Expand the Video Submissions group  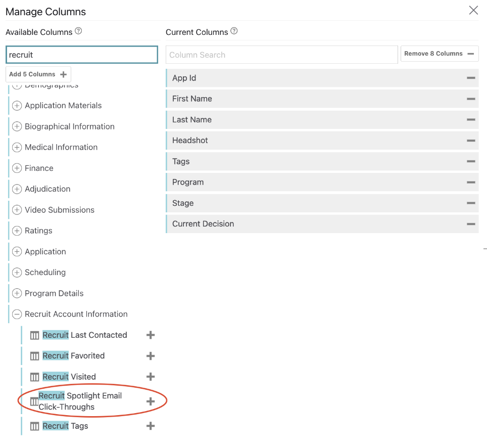coord(17,210)
